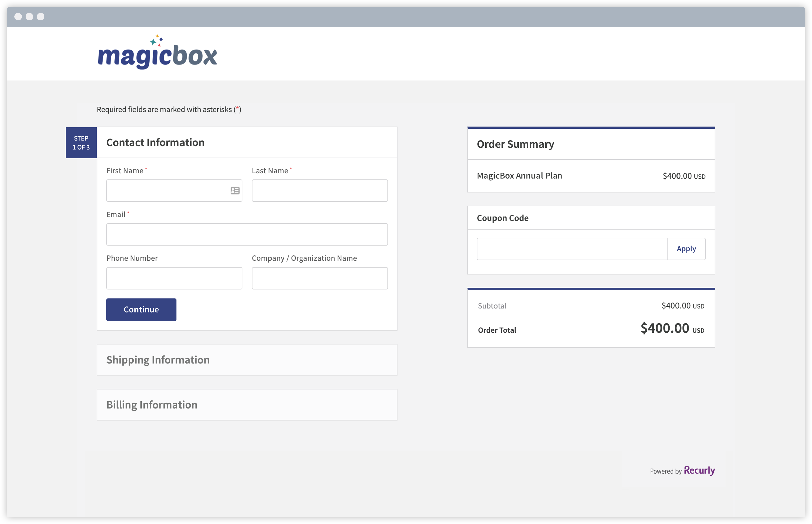812x524 pixels.
Task: Expand the Shipping Information section
Action: coord(247,360)
